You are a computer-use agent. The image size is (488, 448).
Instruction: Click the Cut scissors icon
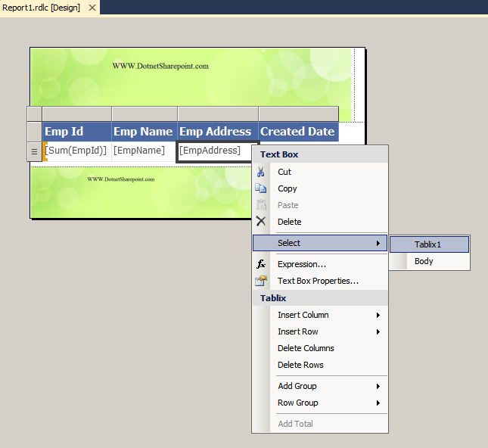pyautogui.click(x=261, y=172)
